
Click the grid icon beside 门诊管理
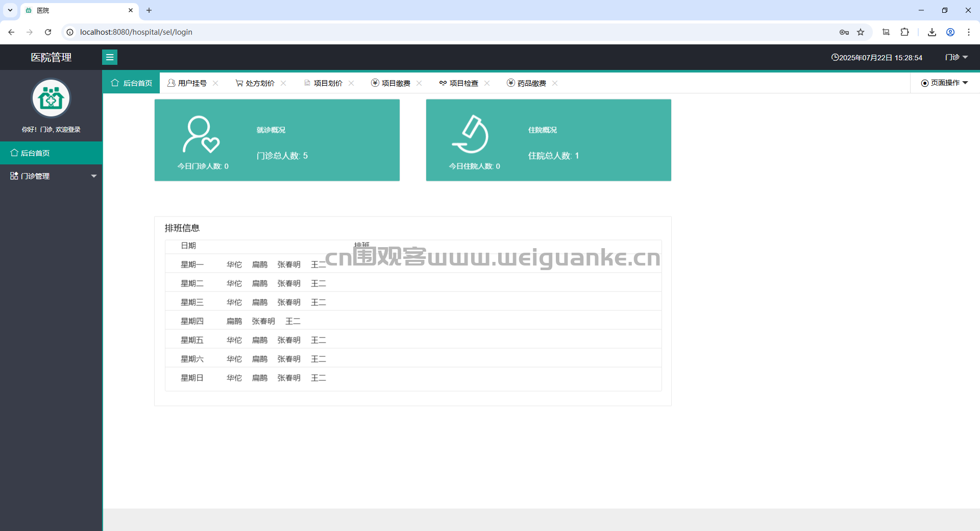pyautogui.click(x=14, y=176)
